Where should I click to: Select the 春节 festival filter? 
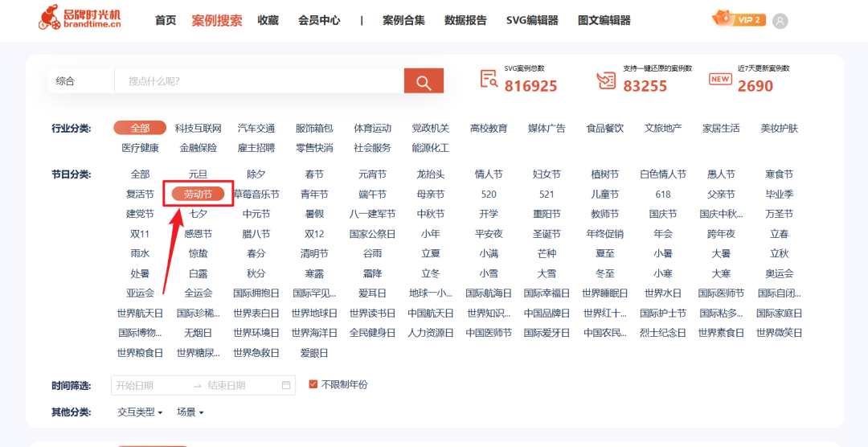coord(314,174)
